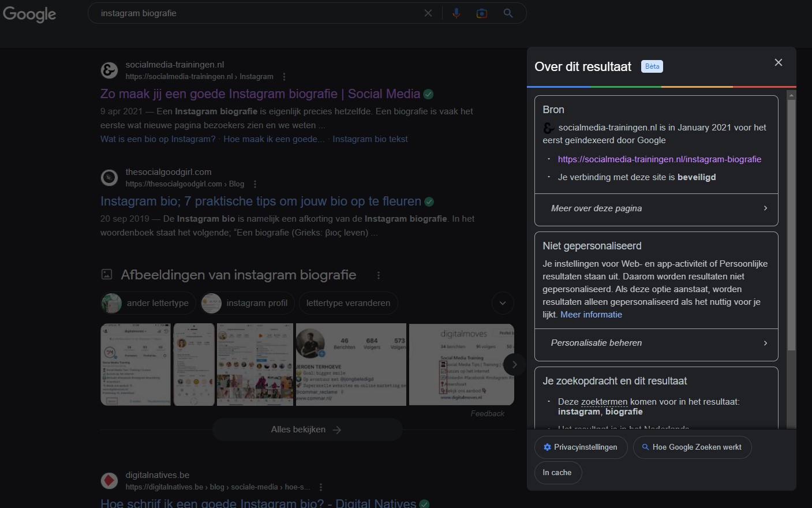This screenshot has width=812, height=508.
Task: Click the Google logo
Action: point(30,14)
